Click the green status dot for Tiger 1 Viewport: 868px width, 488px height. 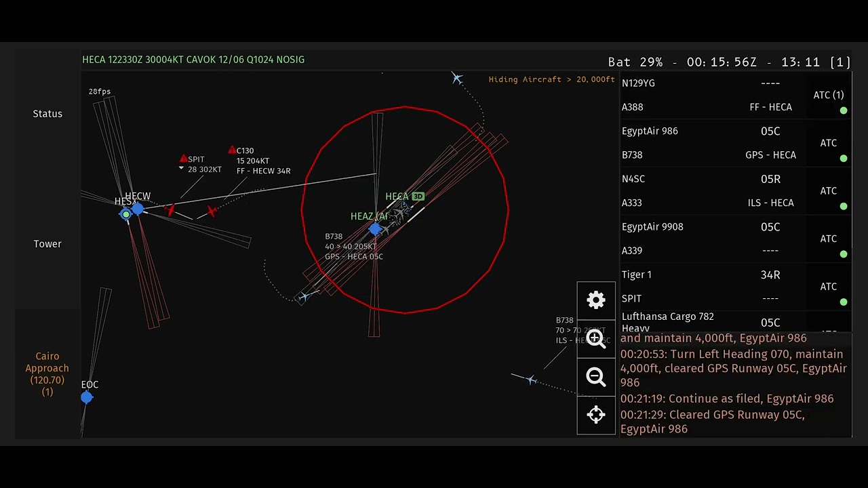click(x=844, y=302)
